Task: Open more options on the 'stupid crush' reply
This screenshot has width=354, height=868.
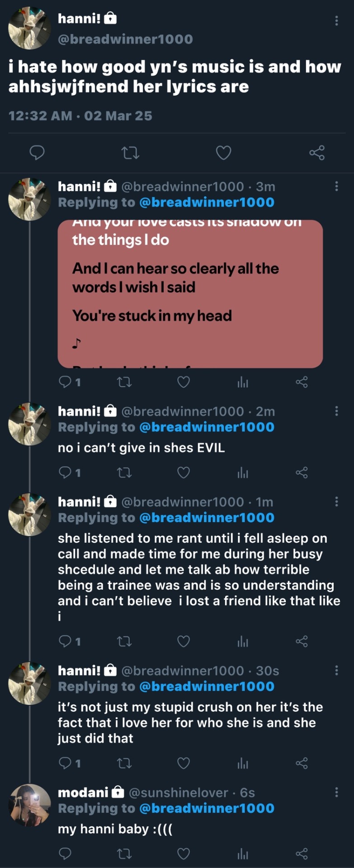Action: tap(336, 670)
